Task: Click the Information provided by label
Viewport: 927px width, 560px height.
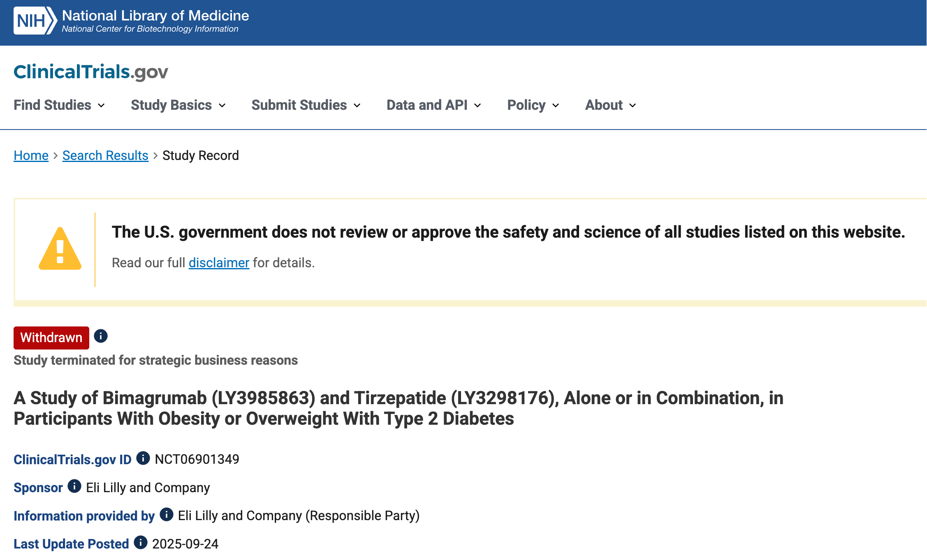Action: pos(84,516)
